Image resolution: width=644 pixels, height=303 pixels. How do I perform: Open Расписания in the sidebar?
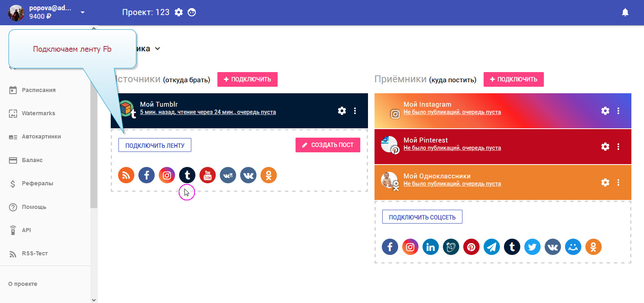tap(39, 90)
